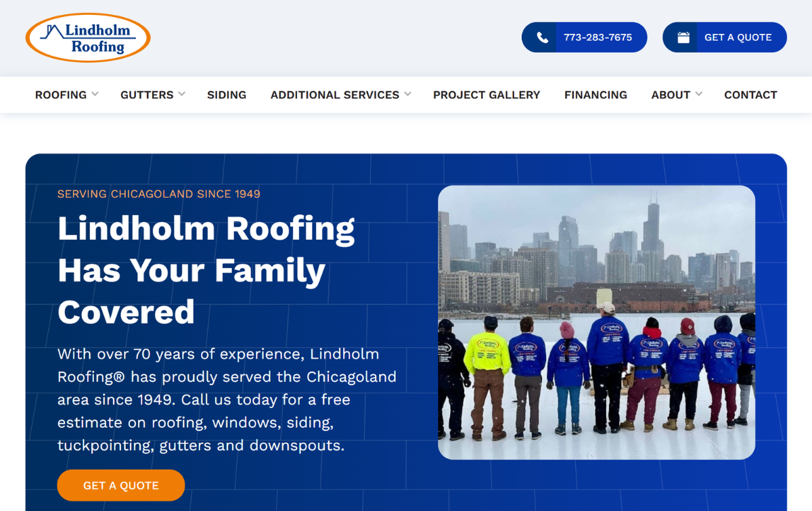Click the About nav label
The image size is (812, 511).
point(671,95)
